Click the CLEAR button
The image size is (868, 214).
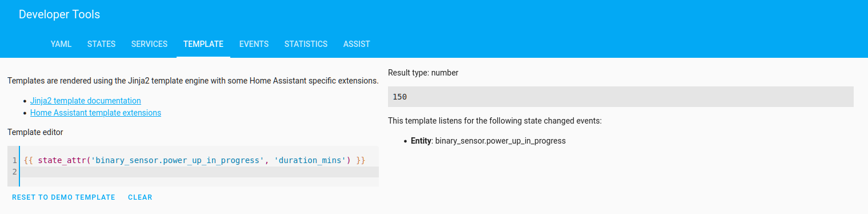point(140,197)
